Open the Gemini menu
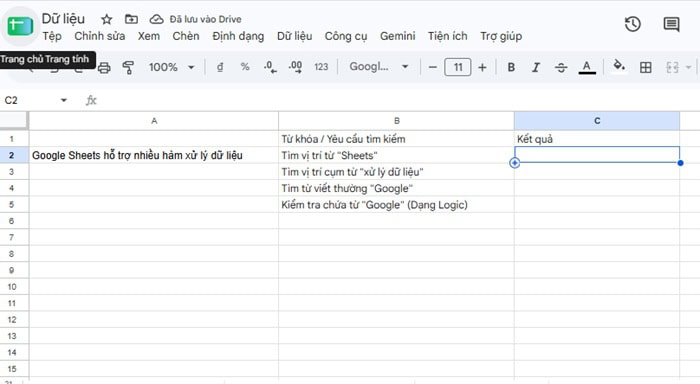700x384 pixels. tap(397, 36)
